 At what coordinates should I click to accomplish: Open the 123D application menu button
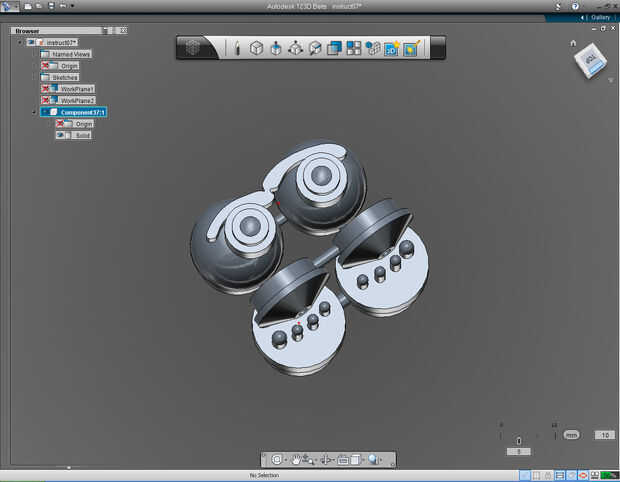point(9,6)
